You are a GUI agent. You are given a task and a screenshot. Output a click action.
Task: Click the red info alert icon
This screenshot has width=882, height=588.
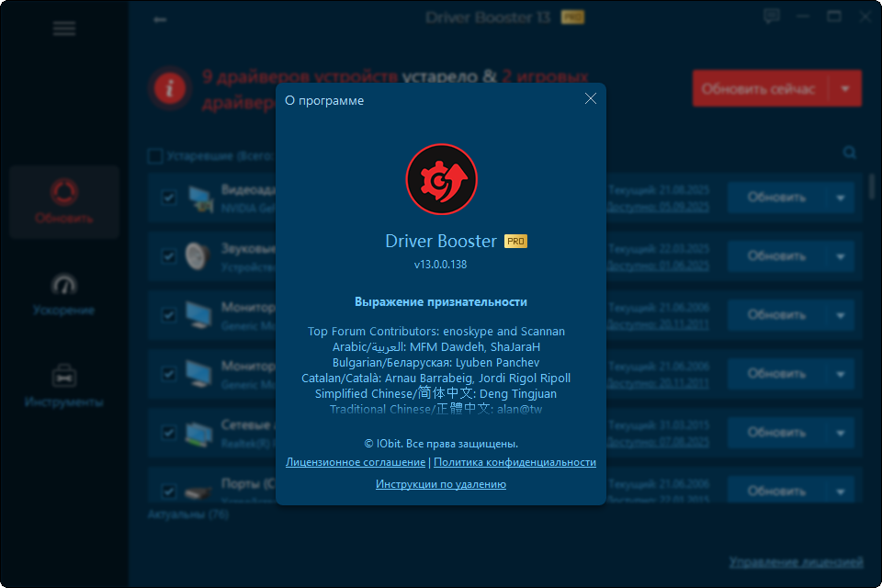tap(170, 88)
